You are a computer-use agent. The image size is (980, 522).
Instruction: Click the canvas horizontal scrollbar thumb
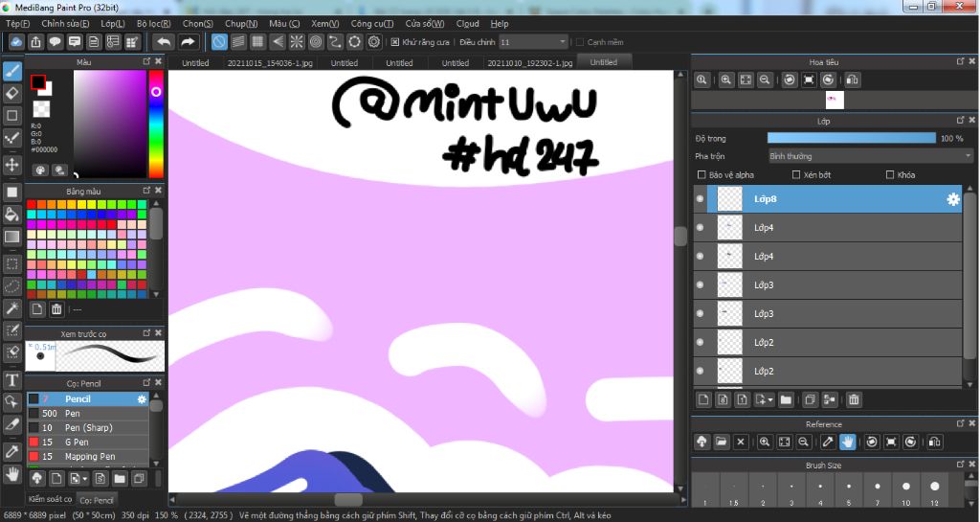click(348, 500)
